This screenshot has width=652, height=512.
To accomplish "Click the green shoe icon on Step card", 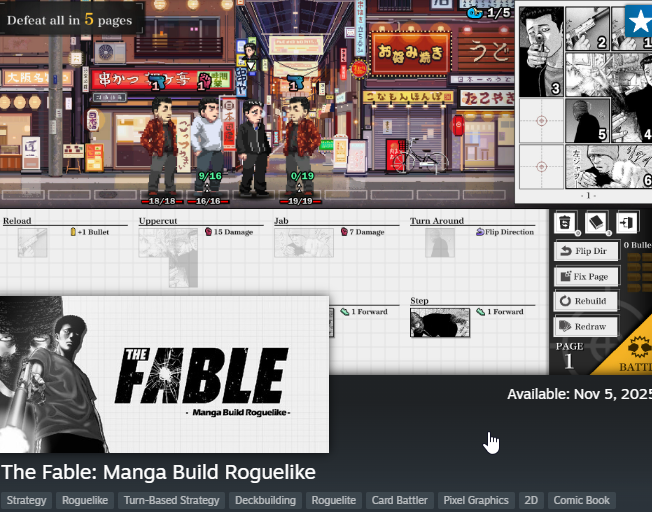I will tap(480, 312).
